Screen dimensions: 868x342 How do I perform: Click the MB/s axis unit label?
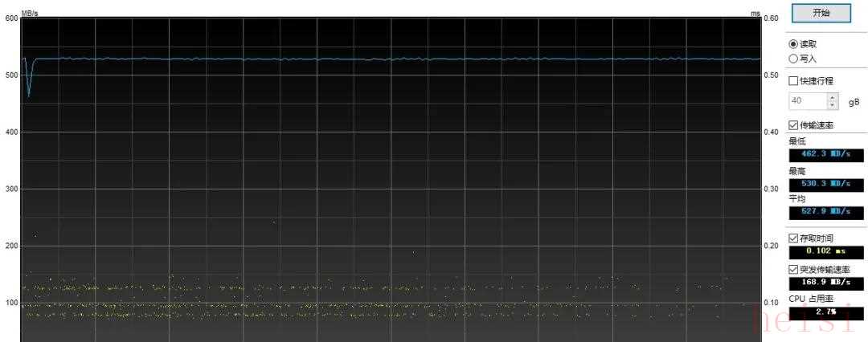(30, 14)
